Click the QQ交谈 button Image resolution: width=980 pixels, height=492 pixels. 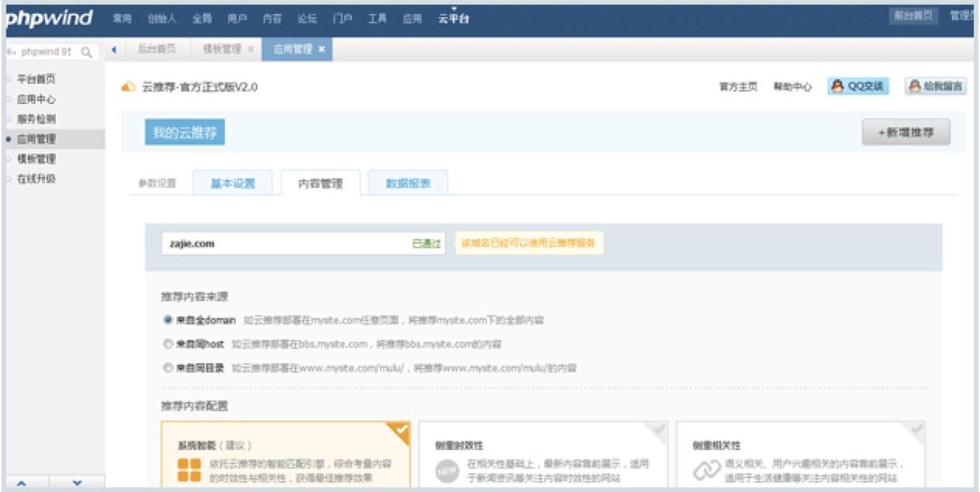858,87
